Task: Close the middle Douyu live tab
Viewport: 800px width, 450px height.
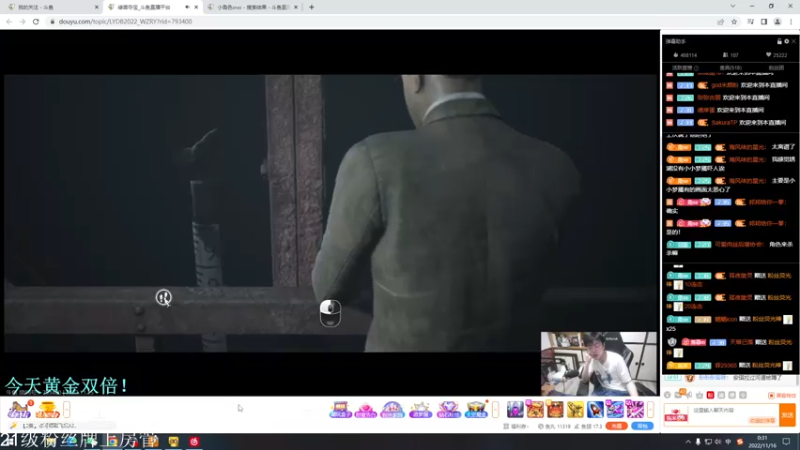Action: pyautogui.click(x=196, y=7)
